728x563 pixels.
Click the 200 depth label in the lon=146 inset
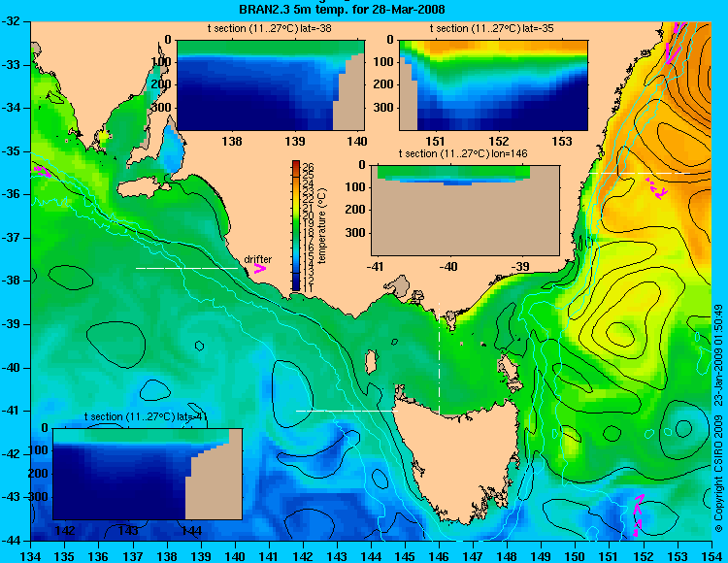pos(355,210)
